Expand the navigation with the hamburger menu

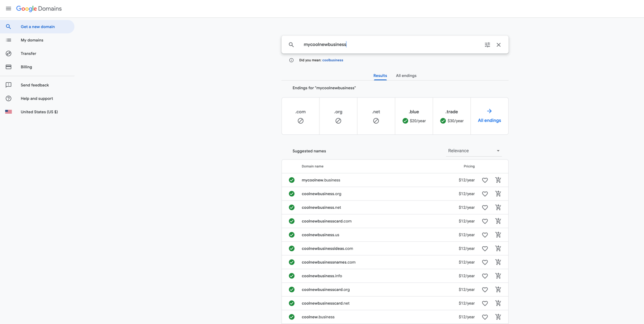pos(8,8)
